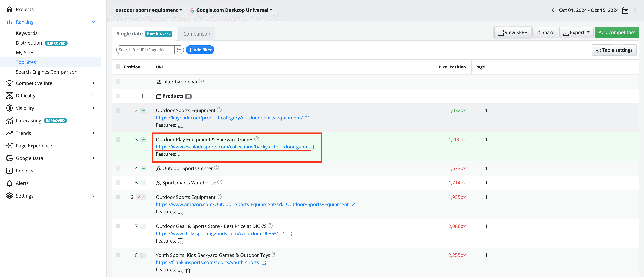Open franklinsports URL external link icon
Screen dimensions: 644x277
coord(264,263)
